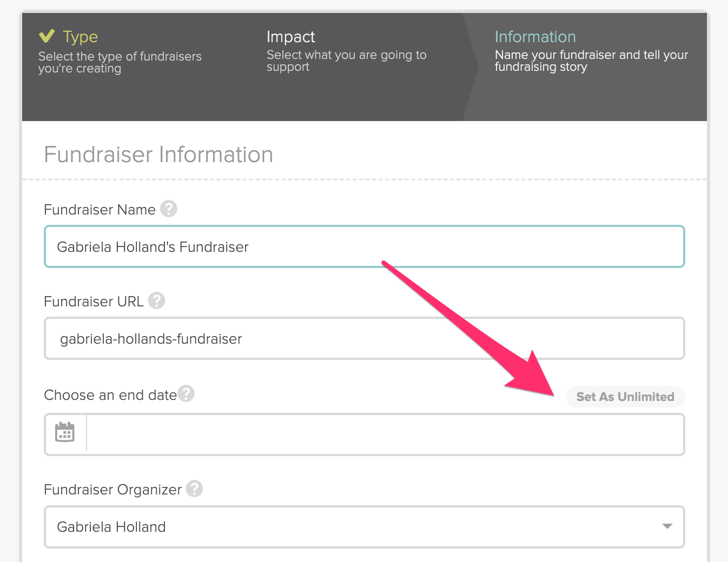Viewport: 728px width, 562px height.
Task: Click the Fundraiser Information section heading
Action: tap(158, 155)
